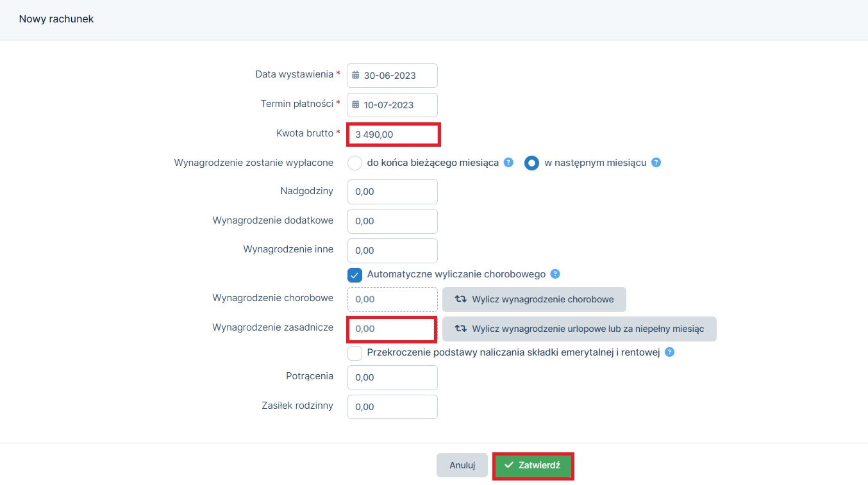Click help icon beside 'w następnym miesiącu'
The height and width of the screenshot is (485, 868).
[x=656, y=162]
